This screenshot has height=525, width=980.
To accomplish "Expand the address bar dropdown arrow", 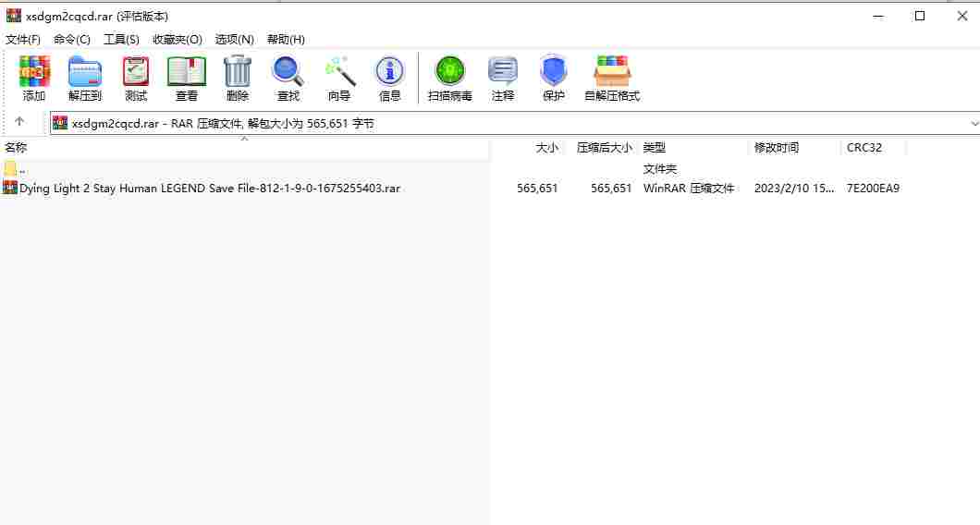I will (974, 123).
